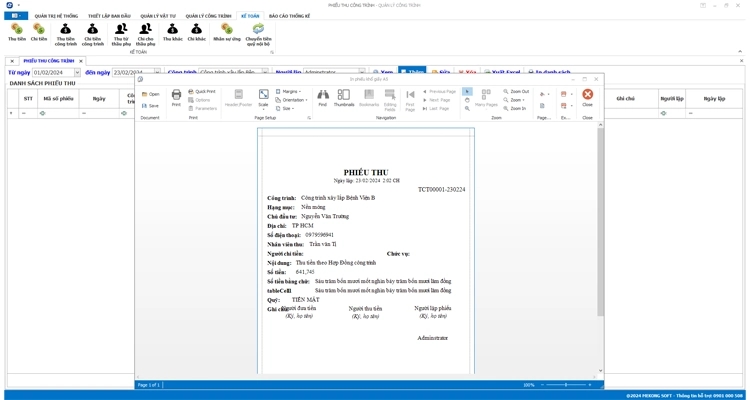Save the document from preview ribbon
The width and height of the screenshot is (750, 400).
151,105
